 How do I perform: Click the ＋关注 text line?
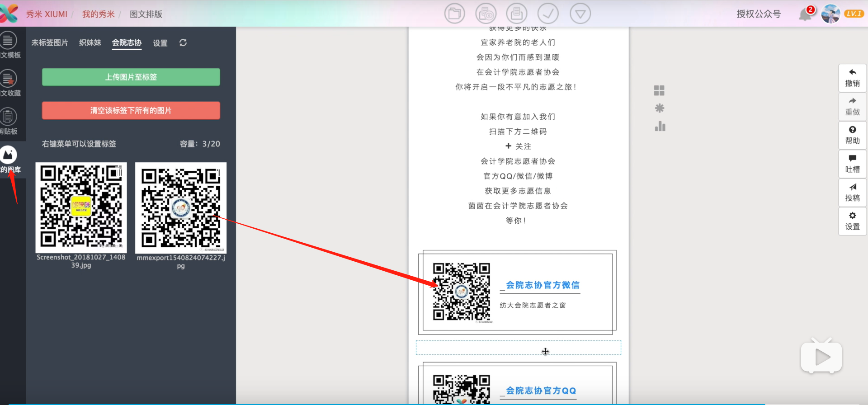click(518, 146)
